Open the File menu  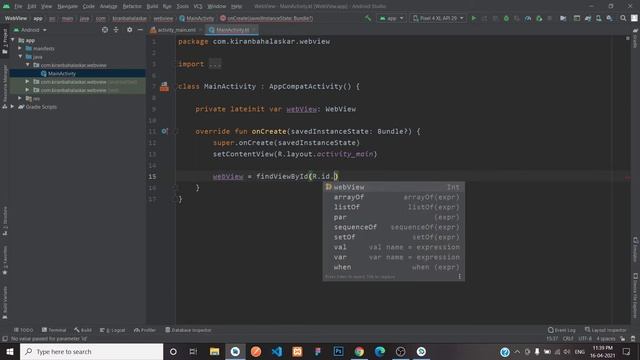coord(18,6)
